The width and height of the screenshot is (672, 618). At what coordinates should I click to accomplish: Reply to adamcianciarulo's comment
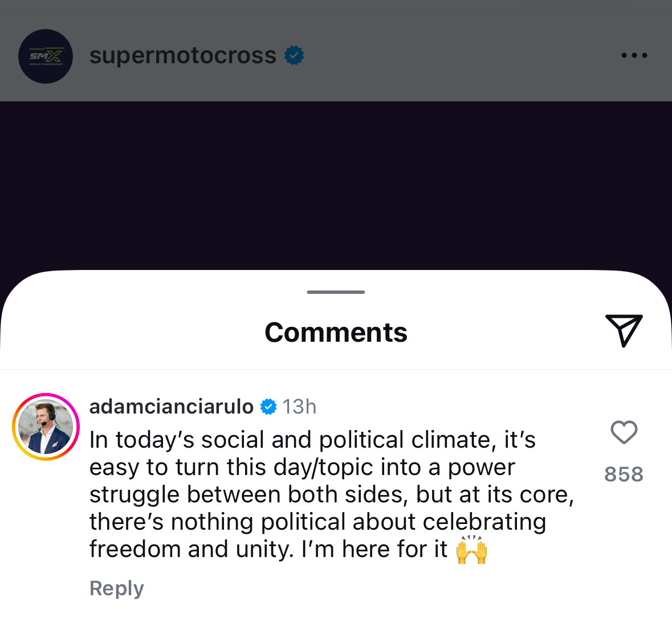click(x=116, y=588)
